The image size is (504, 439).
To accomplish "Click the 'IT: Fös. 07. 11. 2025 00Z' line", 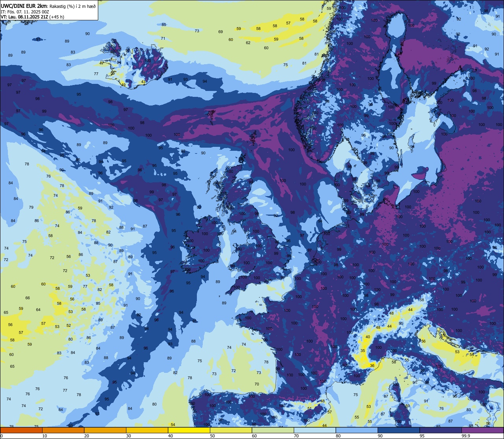I will (x=25, y=12).
